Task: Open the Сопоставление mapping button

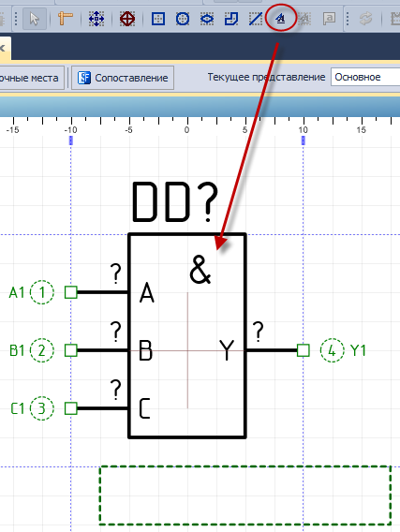Action: tap(123, 78)
